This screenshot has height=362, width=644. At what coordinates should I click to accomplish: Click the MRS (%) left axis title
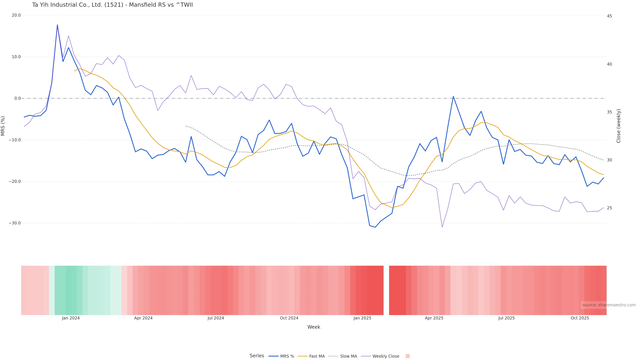3,126
